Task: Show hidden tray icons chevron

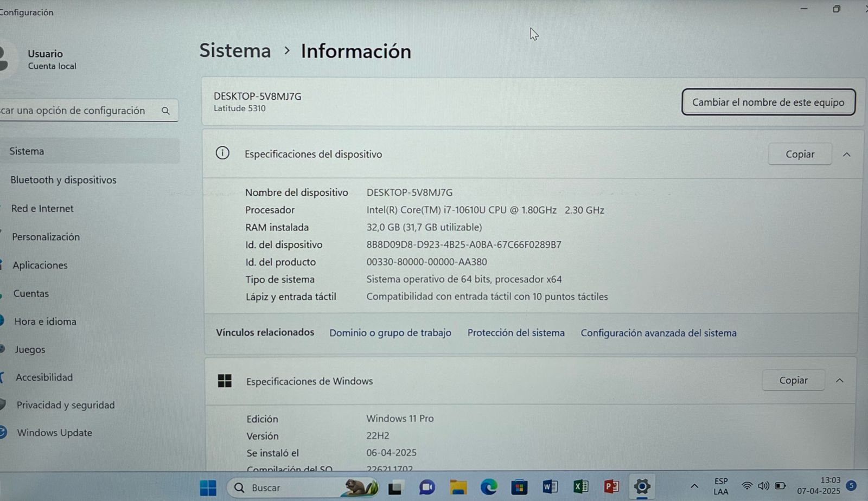Action: tap(694, 486)
